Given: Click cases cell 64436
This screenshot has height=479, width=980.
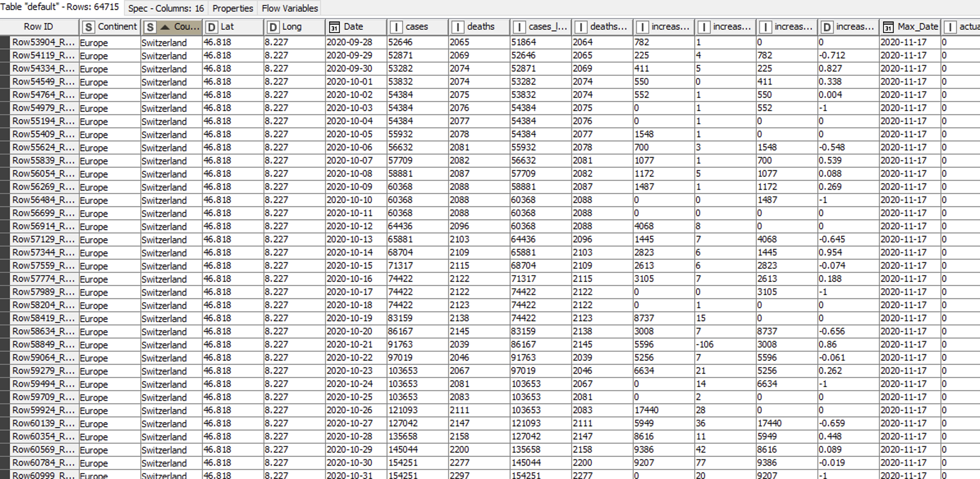Looking at the screenshot, I should 417,226.
